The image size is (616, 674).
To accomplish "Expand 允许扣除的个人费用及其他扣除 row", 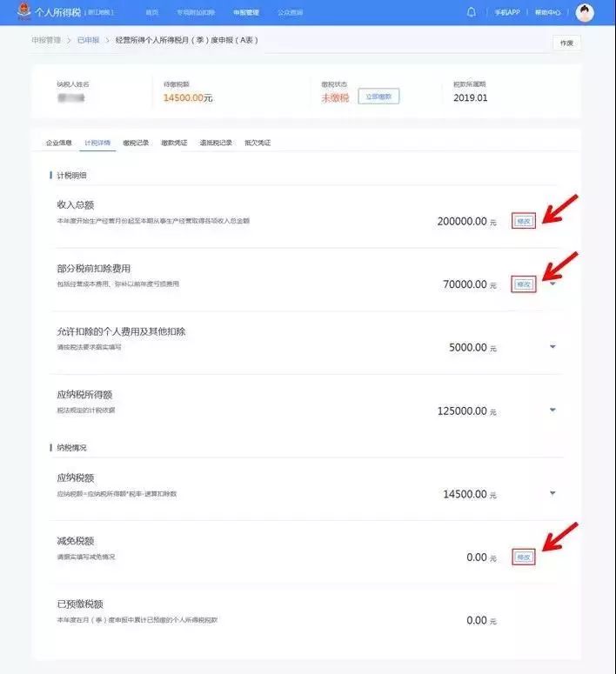I will click(x=552, y=347).
